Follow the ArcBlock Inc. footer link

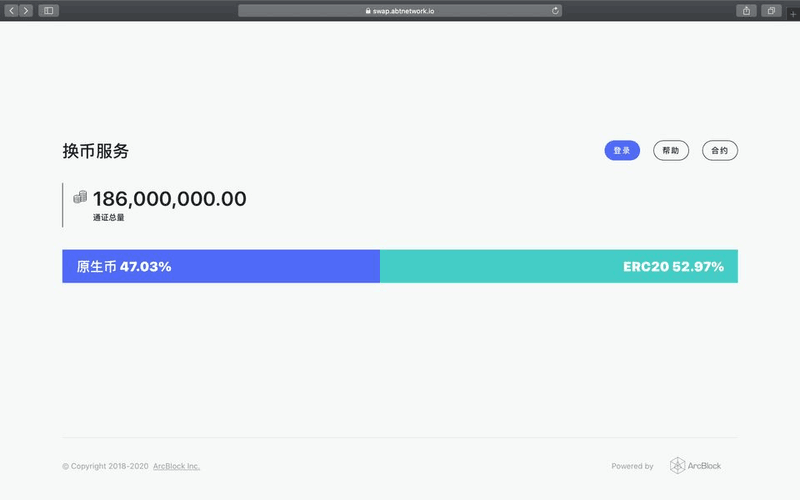[x=176, y=466]
